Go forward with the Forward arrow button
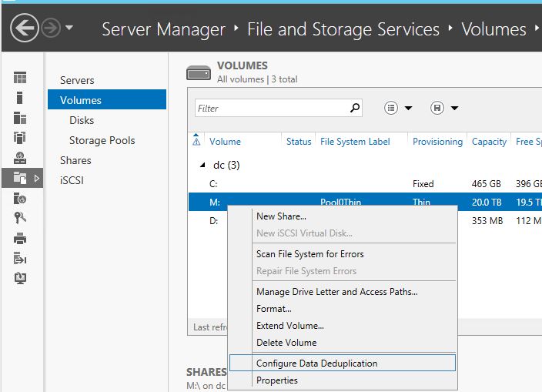This screenshot has height=392, width=542. [51, 28]
